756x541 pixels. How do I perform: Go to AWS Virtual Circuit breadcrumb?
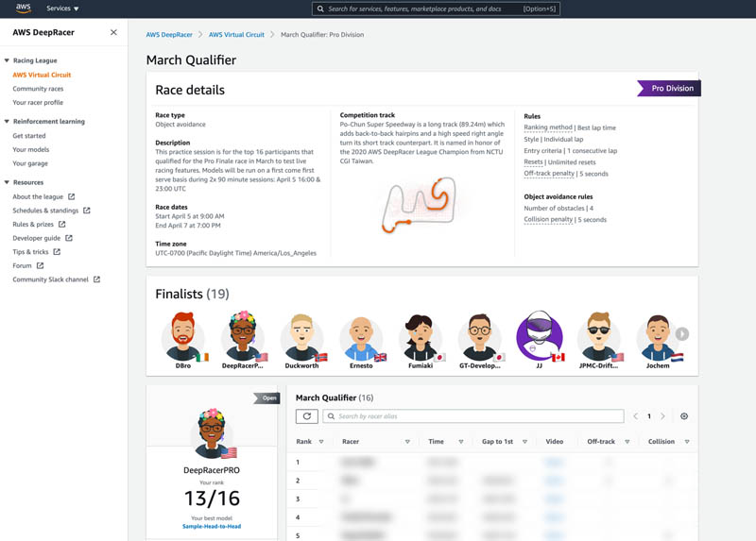click(236, 35)
